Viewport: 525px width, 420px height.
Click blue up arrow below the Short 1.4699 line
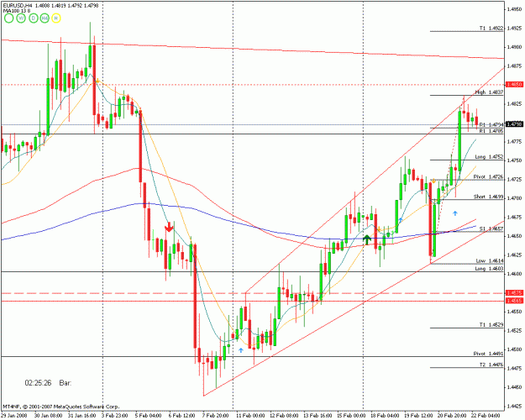point(454,213)
